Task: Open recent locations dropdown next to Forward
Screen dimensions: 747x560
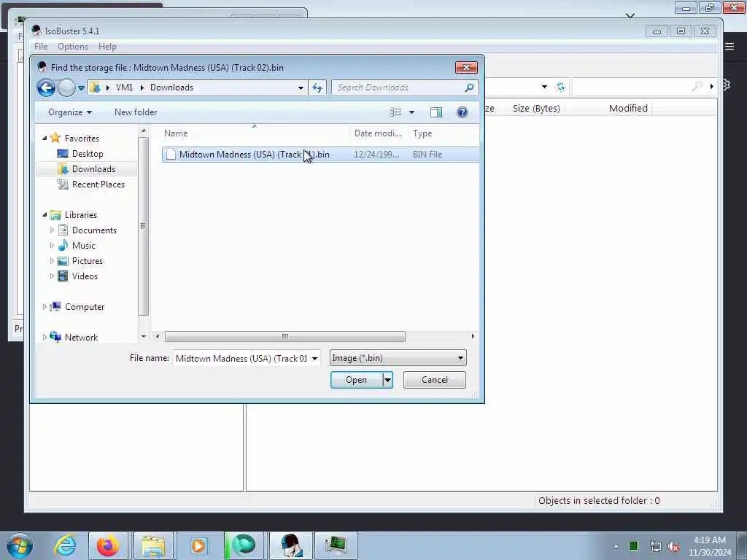Action: coord(81,88)
